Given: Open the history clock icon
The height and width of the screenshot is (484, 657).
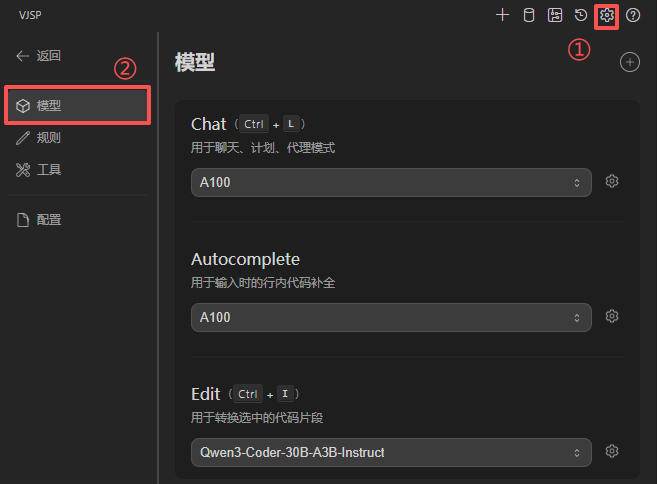Looking at the screenshot, I should (x=581, y=15).
